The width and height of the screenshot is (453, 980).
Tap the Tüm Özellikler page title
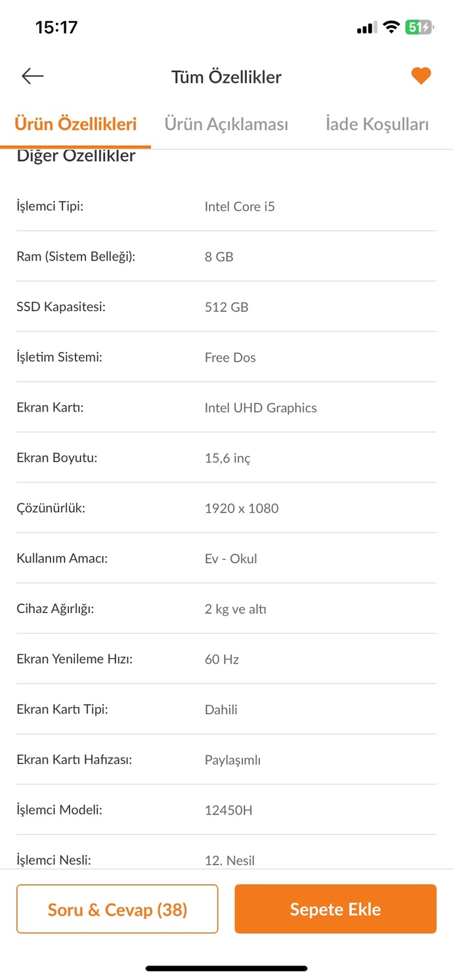coord(226,77)
